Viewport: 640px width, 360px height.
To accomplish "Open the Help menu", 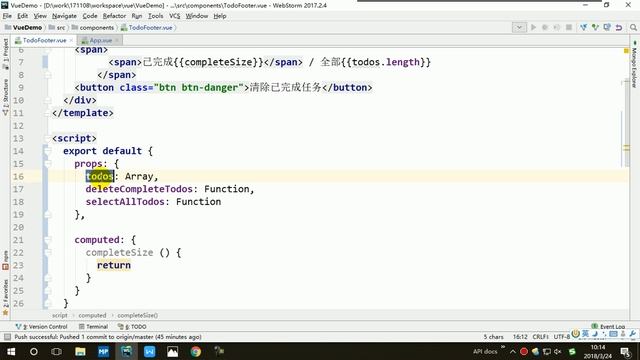I will click(x=220, y=16).
